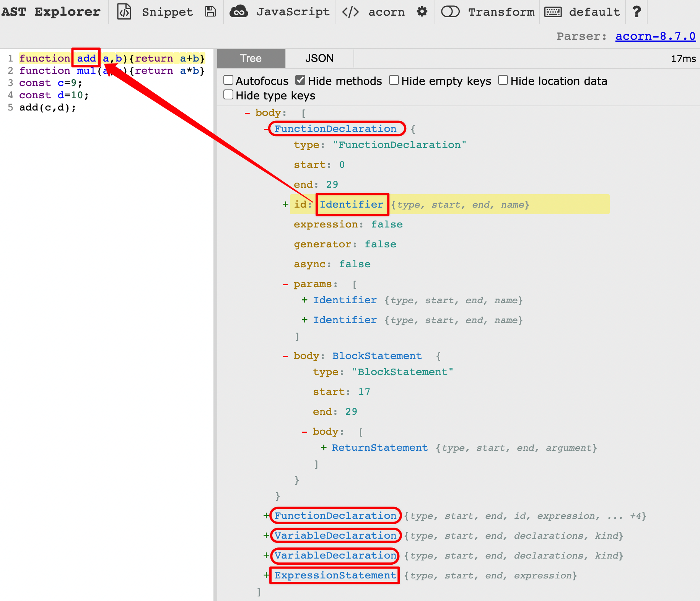This screenshot has width=700, height=601.
Task: Expand the ReturnStatement node
Action: (324, 448)
